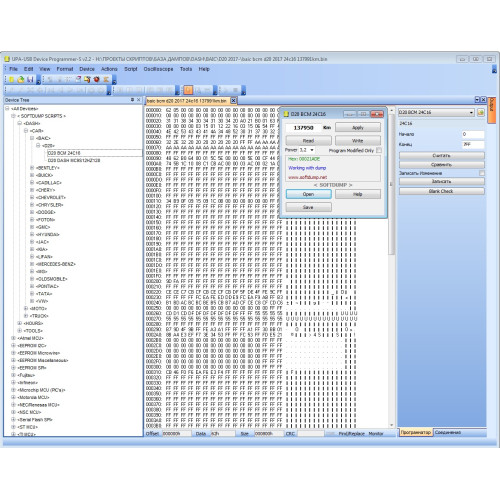Viewport: 500px width, 500px height.
Task: Open the Power voltage dropdown
Action: 307,150
